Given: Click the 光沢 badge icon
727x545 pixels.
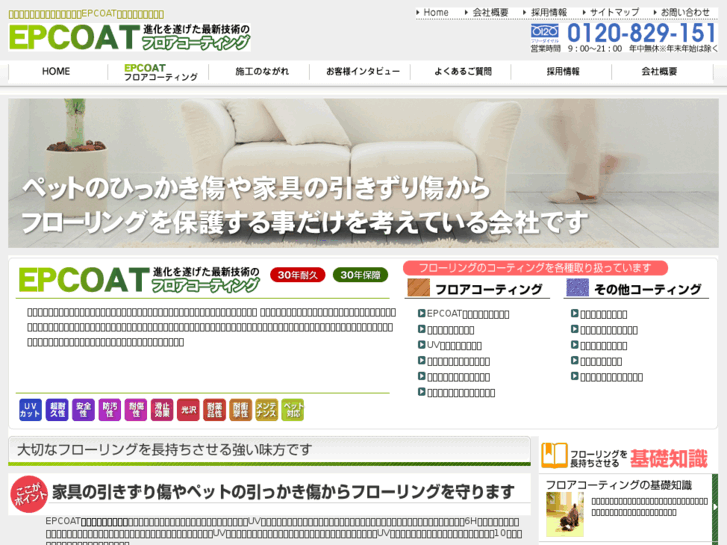Looking at the screenshot, I should pos(188,410).
